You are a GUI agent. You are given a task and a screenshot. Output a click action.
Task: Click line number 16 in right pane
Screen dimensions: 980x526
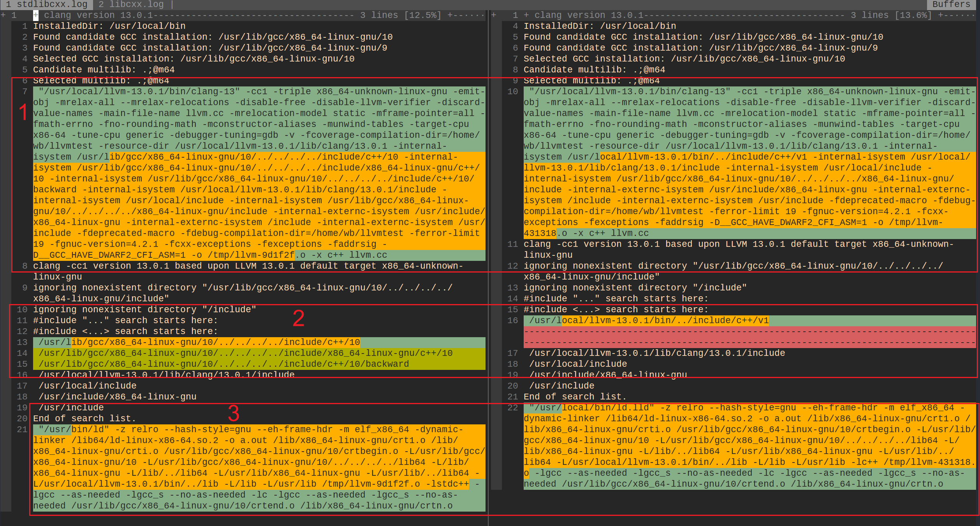coord(513,320)
